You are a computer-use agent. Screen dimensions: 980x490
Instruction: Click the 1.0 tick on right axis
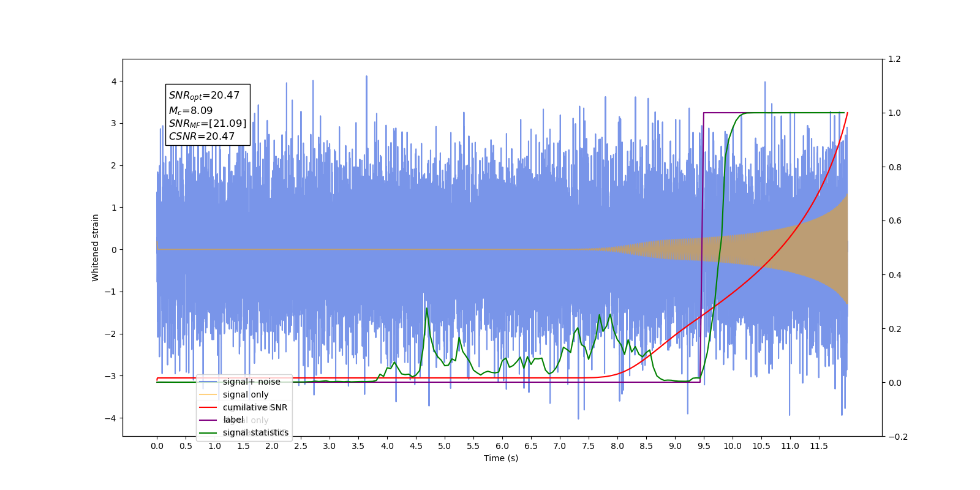[894, 113]
